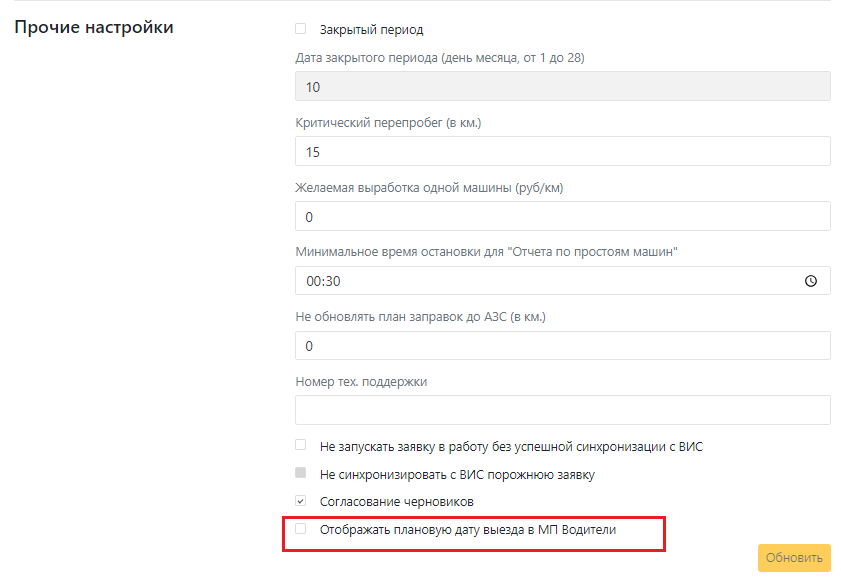Click the Не запускать заявку в работу label text

pyautogui.click(x=512, y=447)
